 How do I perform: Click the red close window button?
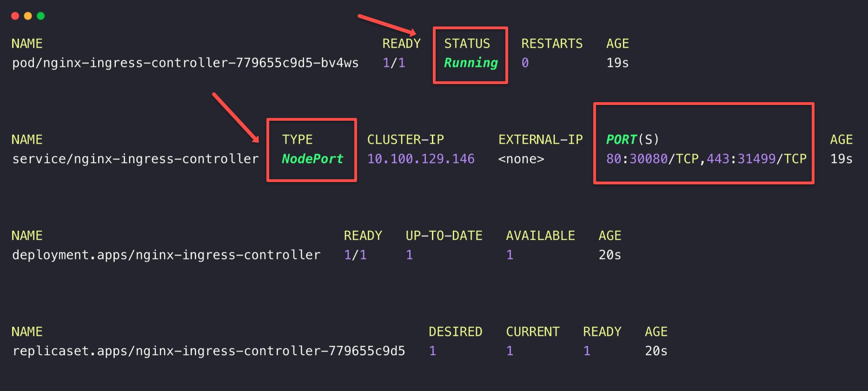tap(15, 16)
